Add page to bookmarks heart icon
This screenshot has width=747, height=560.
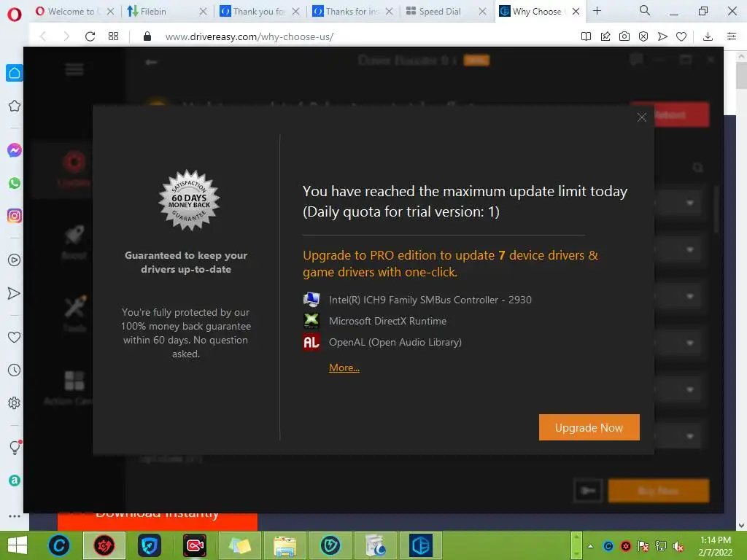[x=681, y=36]
